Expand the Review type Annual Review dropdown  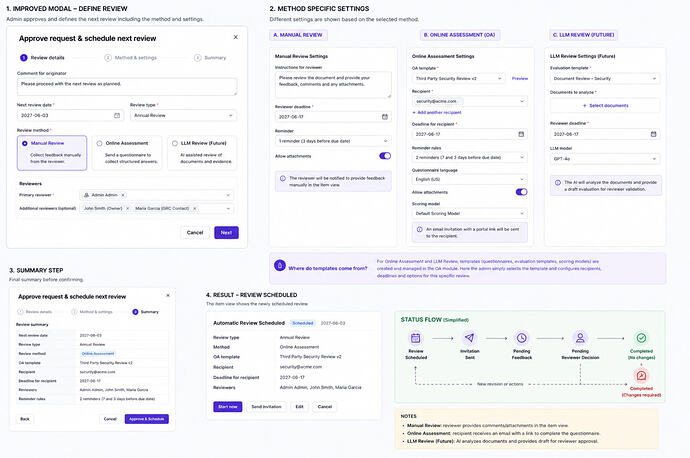click(x=184, y=115)
